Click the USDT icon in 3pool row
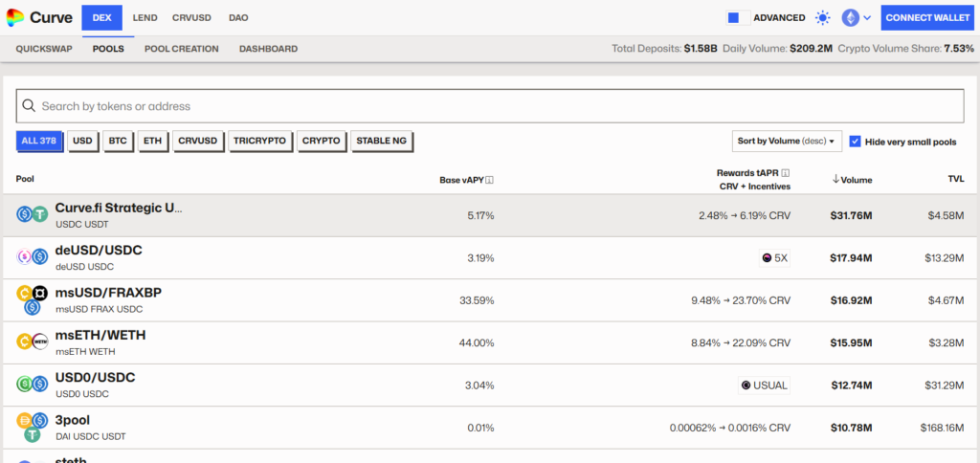Image resolution: width=980 pixels, height=463 pixels. pyautogui.click(x=33, y=435)
